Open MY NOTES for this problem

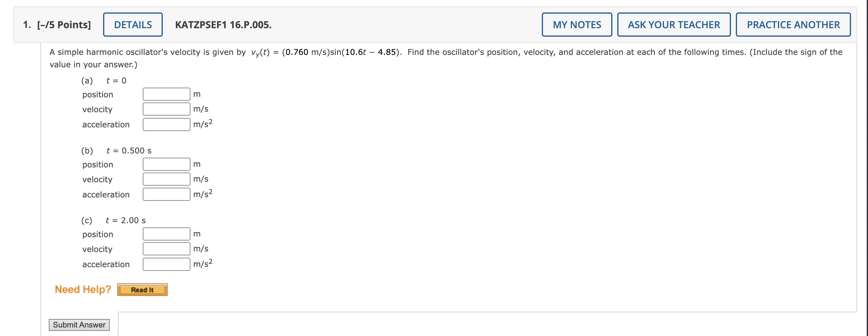(x=577, y=24)
